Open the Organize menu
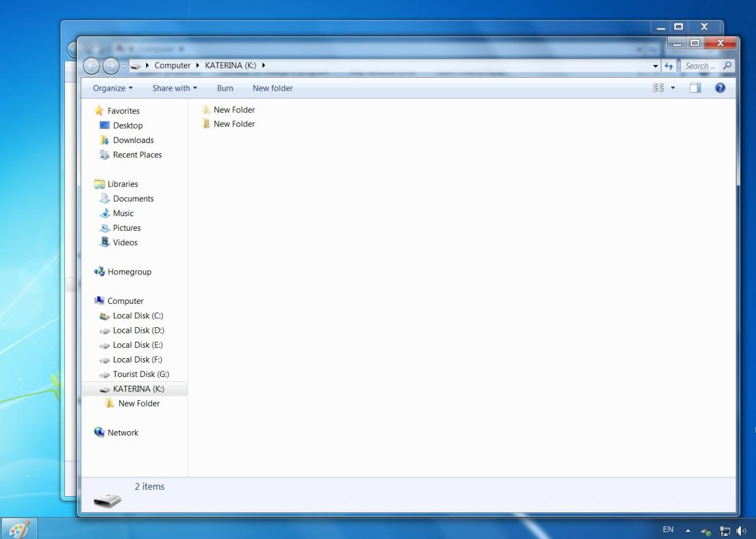Image resolution: width=756 pixels, height=539 pixels. (113, 88)
